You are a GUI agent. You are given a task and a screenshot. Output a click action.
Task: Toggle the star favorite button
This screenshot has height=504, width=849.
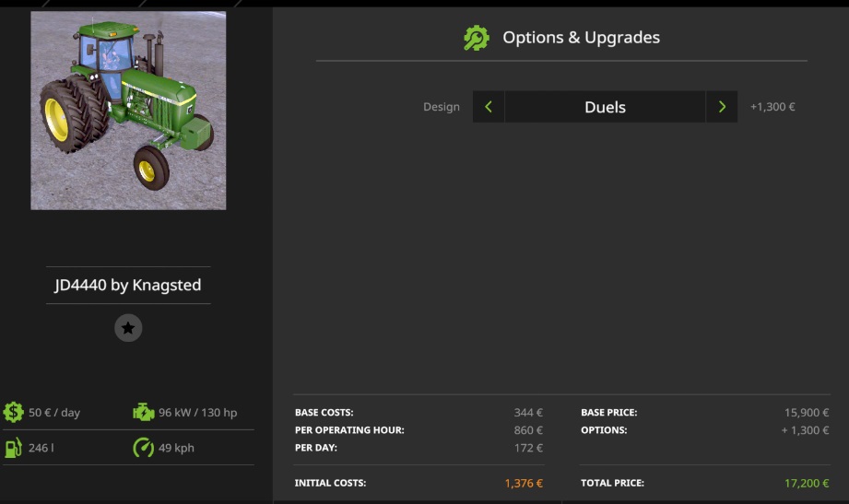(128, 328)
